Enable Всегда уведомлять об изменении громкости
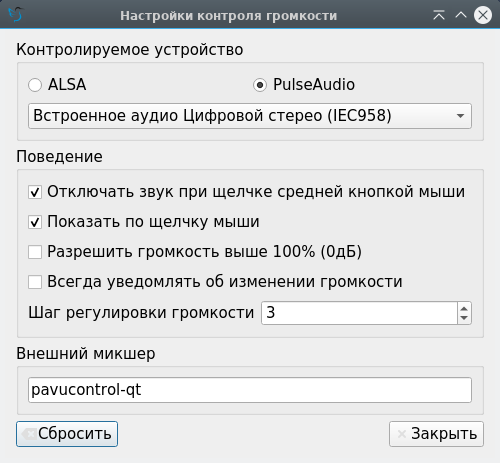The width and height of the screenshot is (500, 463). (35, 282)
